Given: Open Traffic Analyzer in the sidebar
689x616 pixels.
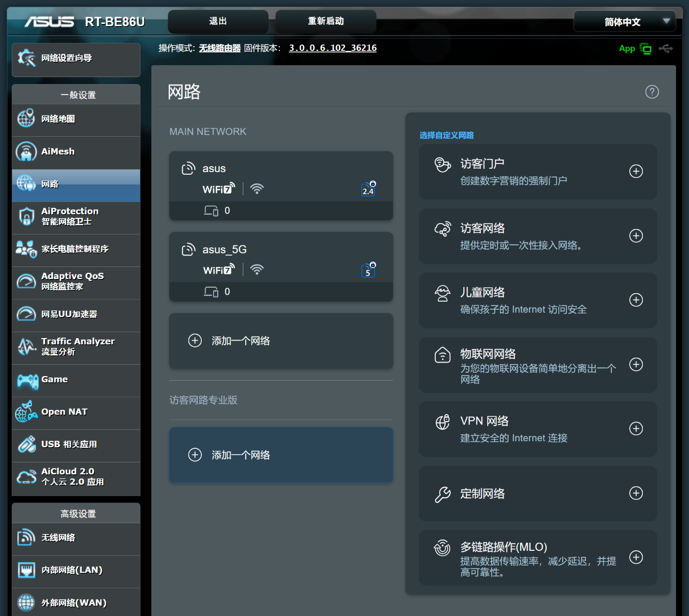Looking at the screenshot, I should 76,347.
